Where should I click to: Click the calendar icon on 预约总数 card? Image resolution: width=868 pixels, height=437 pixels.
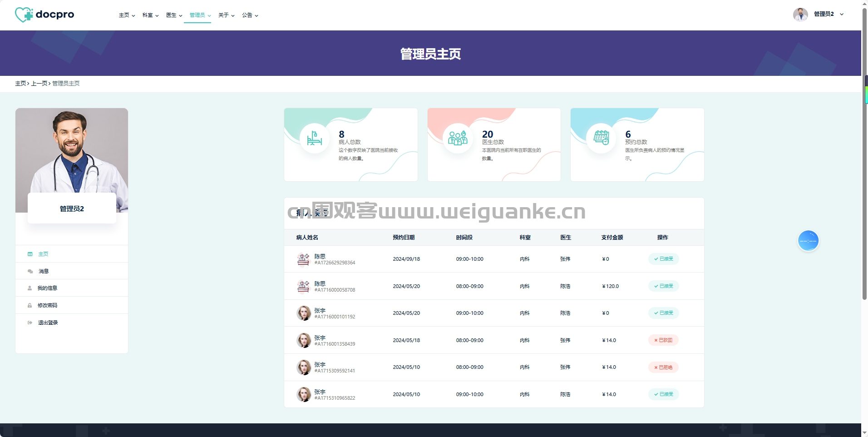point(601,138)
